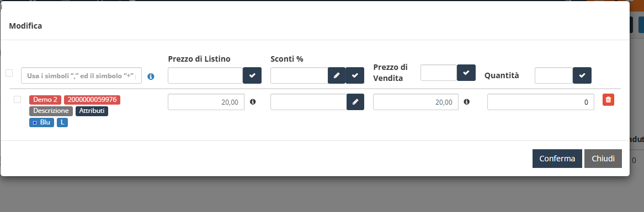Open the header Sconti % pencil editor
Image resolution: width=644 pixels, height=212 pixels.
point(337,75)
